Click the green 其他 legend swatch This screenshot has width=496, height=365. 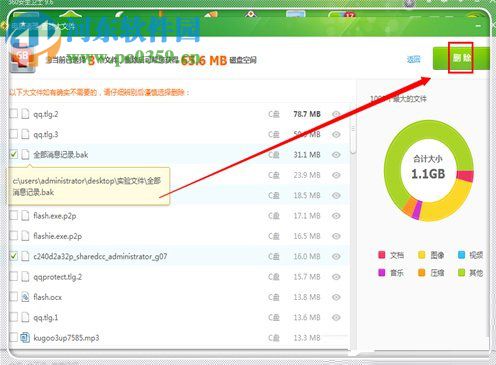(461, 273)
